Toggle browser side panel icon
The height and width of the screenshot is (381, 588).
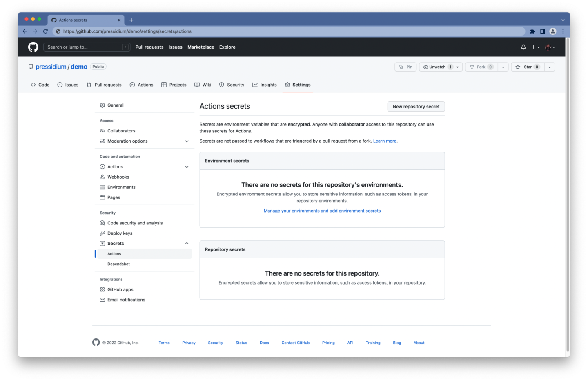pos(542,31)
